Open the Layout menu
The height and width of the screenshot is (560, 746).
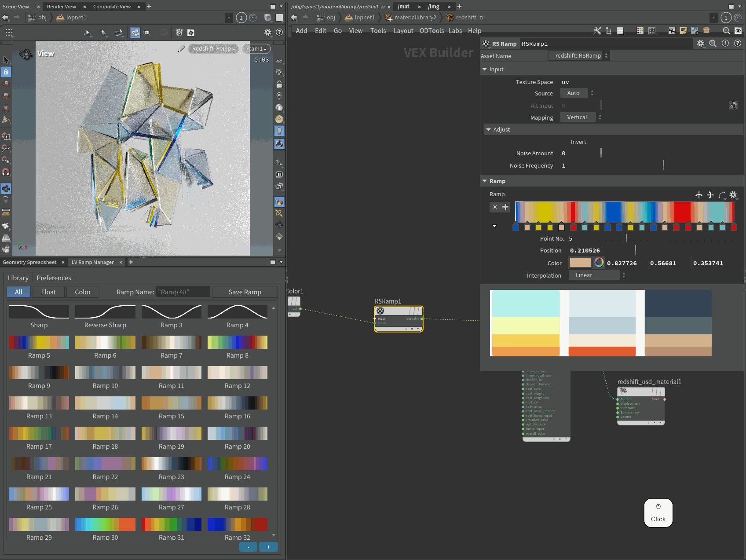coord(403,31)
